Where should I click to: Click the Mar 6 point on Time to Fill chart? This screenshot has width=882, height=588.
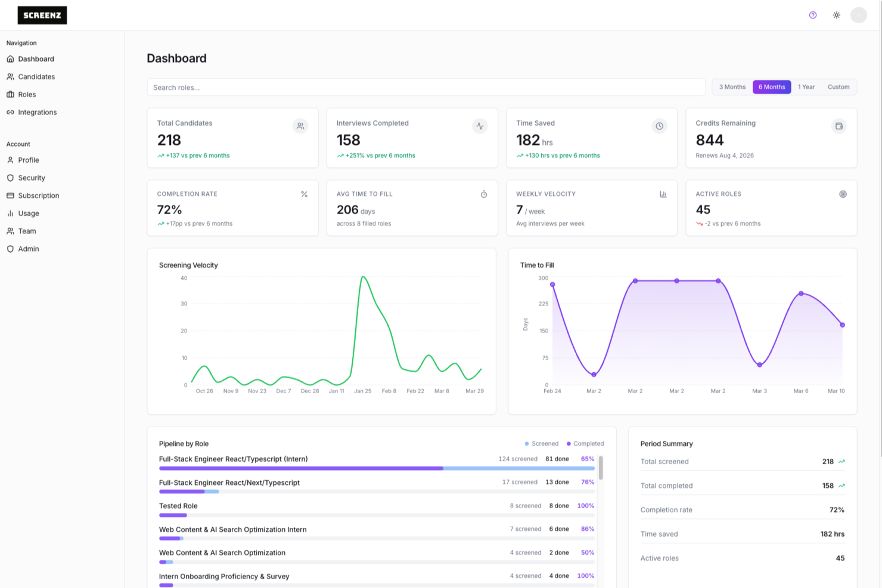pos(801,294)
